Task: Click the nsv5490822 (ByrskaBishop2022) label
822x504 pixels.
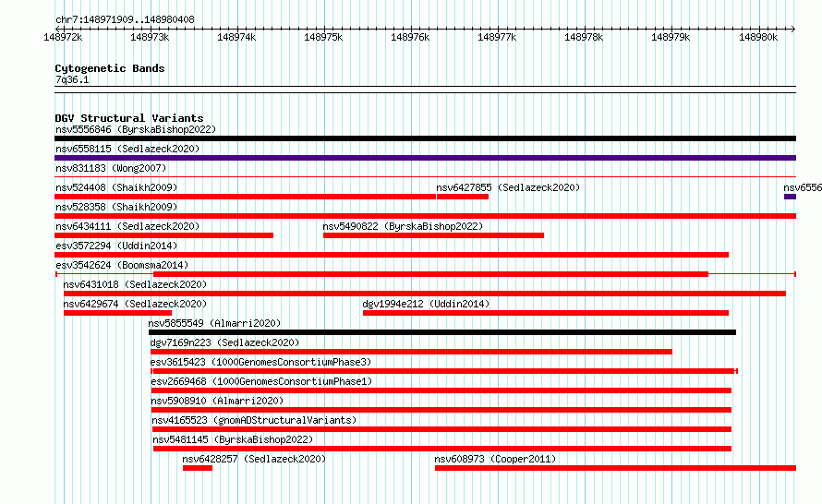Action: coord(403,226)
